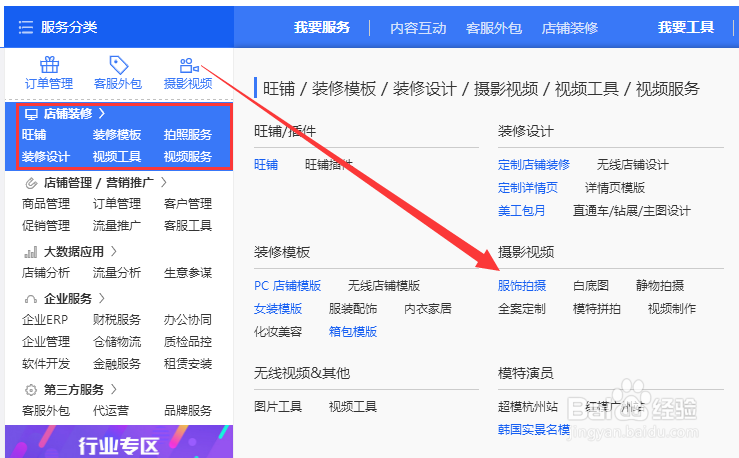Click the monitor icon beside 店铺装修
The height and width of the screenshot is (458, 739).
click(x=31, y=114)
